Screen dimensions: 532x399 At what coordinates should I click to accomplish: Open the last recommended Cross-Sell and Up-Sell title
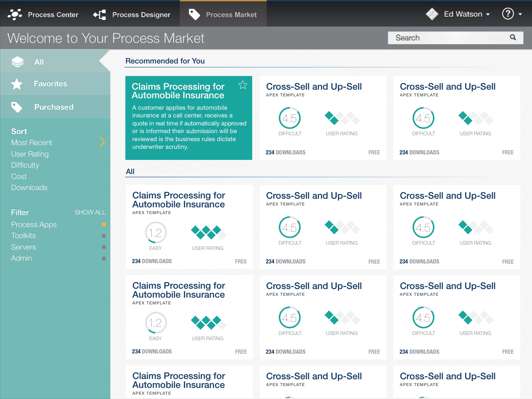click(x=448, y=87)
